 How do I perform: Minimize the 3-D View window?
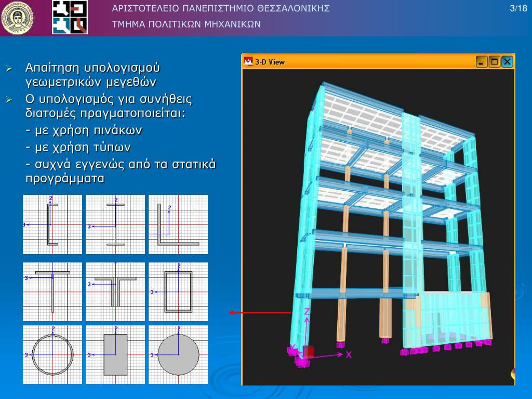(481, 62)
